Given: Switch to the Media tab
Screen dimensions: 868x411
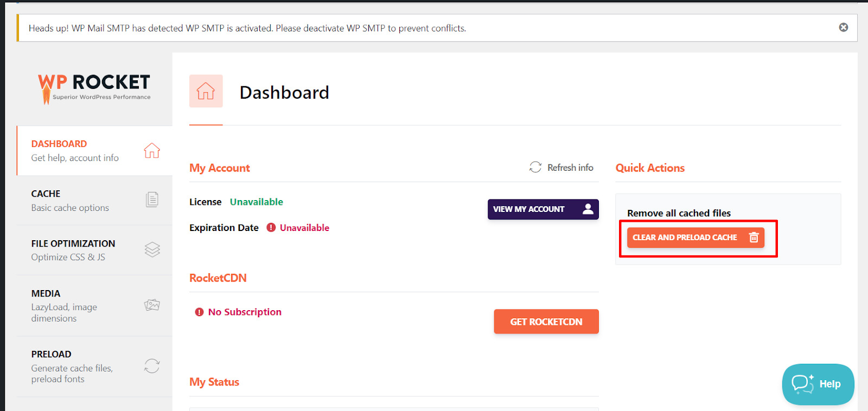Looking at the screenshot, I should pyautogui.click(x=64, y=305).
